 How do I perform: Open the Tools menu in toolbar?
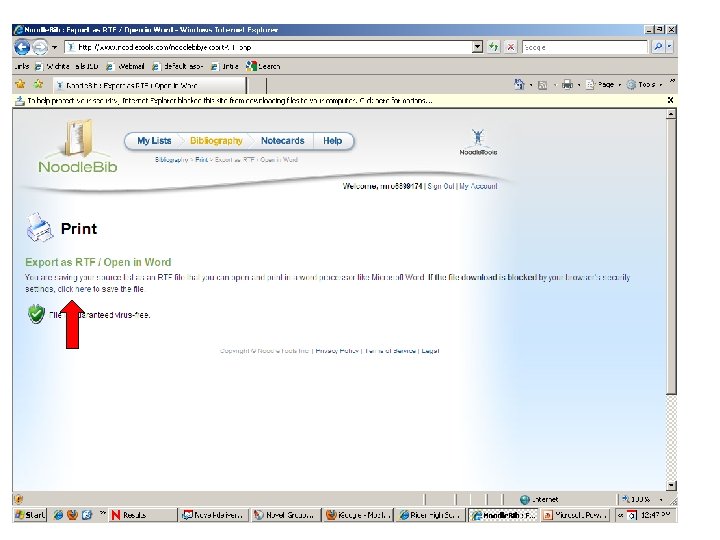pyautogui.click(x=645, y=84)
